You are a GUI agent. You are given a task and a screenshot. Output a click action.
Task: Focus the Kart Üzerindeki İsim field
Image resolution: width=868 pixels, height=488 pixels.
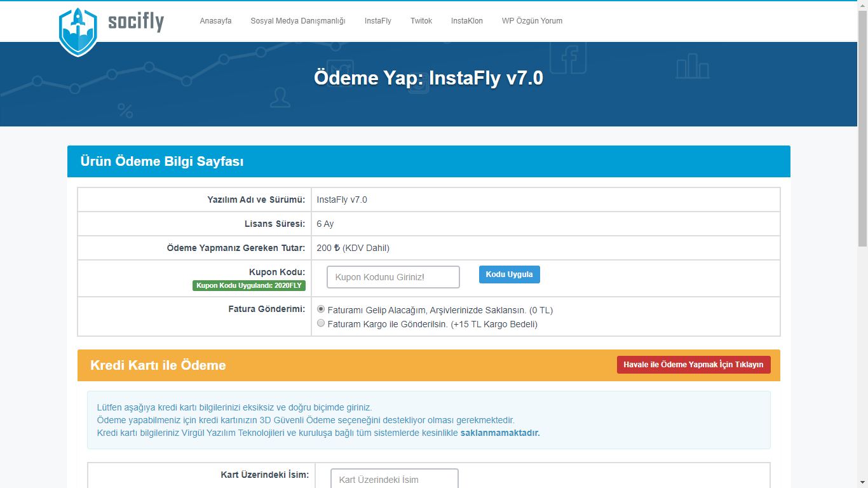tap(395, 478)
